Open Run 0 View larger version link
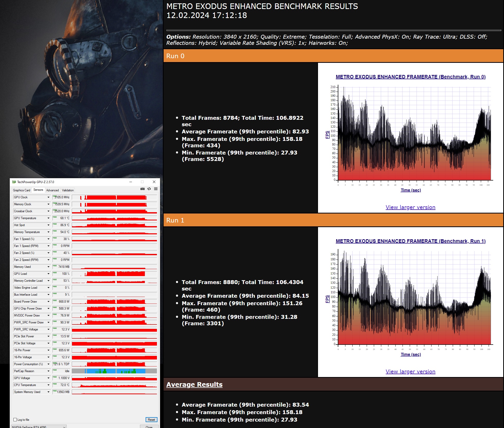This screenshot has height=428, width=504. (x=410, y=207)
